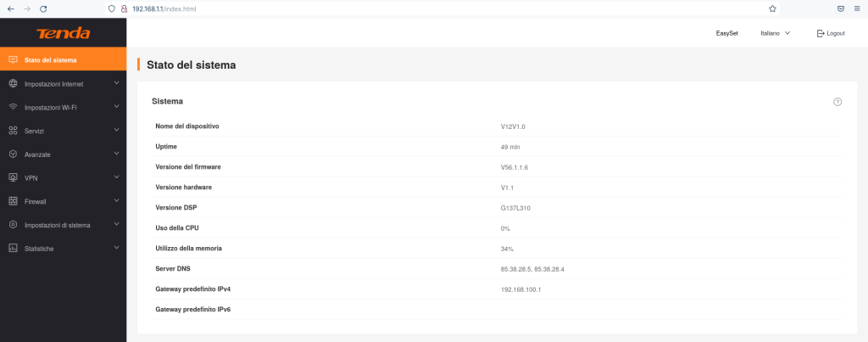The height and width of the screenshot is (342, 868).
Task: Open the Italiano language dropdown
Action: 775,33
